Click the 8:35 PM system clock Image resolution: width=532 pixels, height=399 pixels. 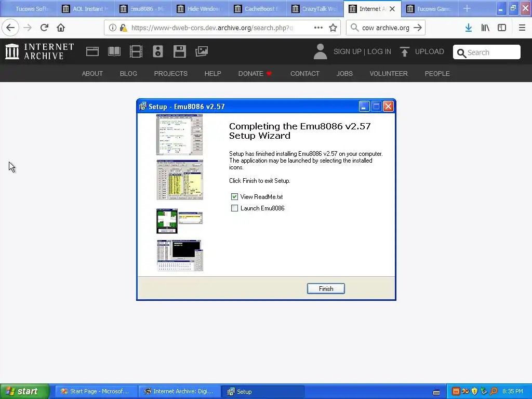point(513,392)
